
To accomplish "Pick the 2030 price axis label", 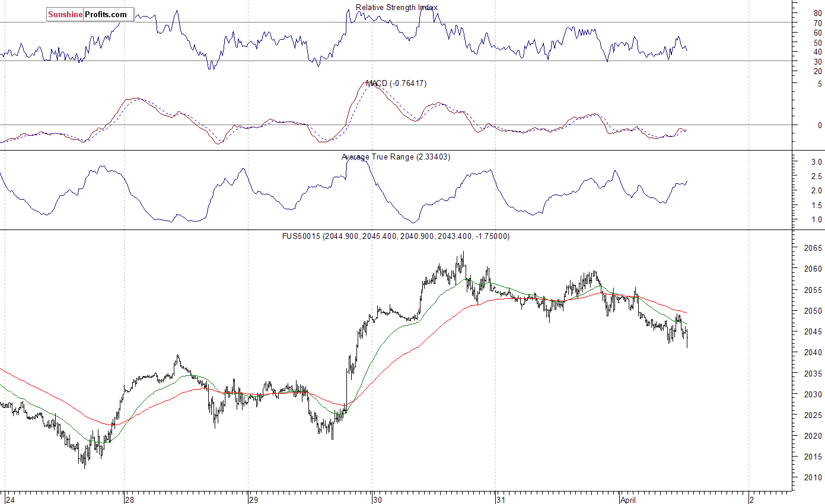I will (814, 394).
